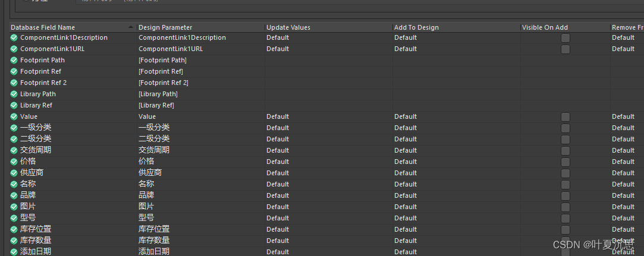Viewport: 644px width, 256px height.
Task: Edit Design Parameter cell for Footprint Ref 2
Action: [x=200, y=83]
